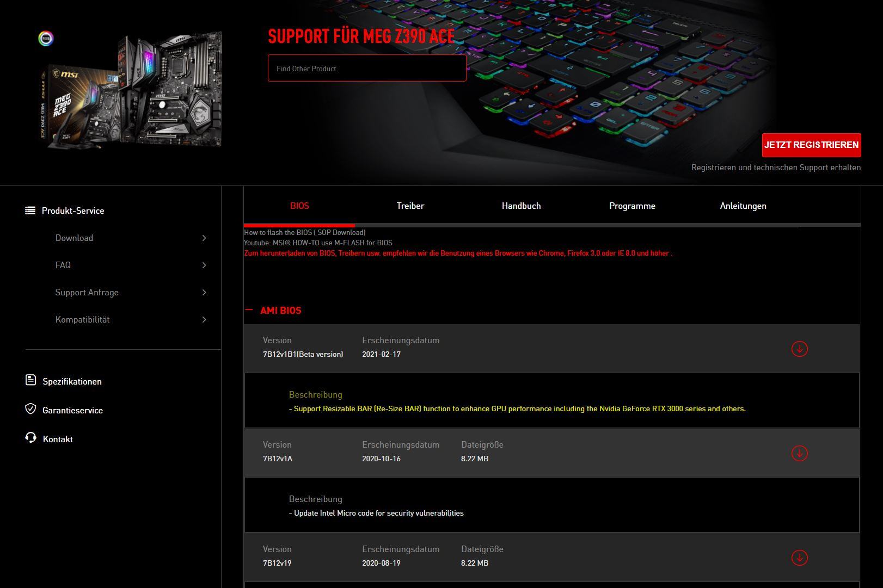Expand the FAQ submenu chevron
Image resolution: width=883 pixels, height=588 pixels.
[x=204, y=265]
